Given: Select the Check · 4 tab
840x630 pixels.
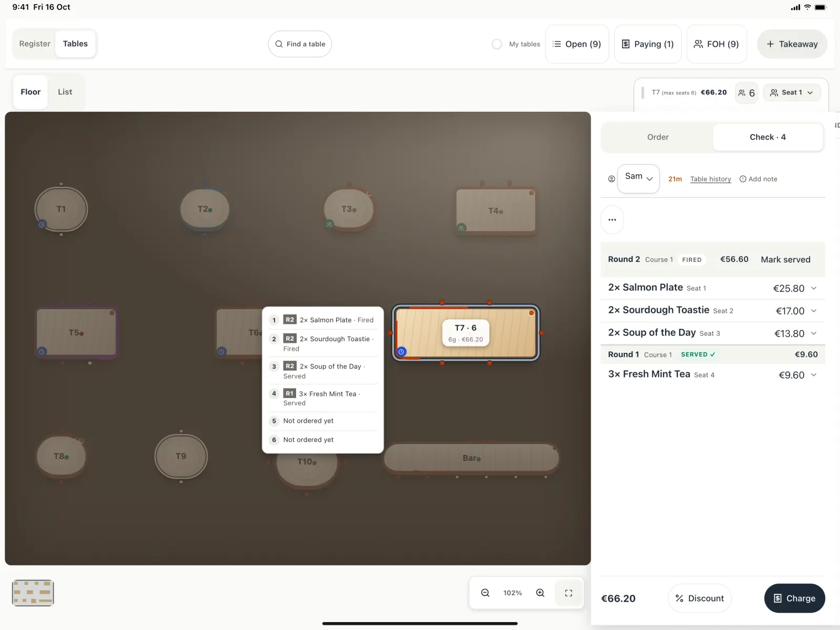Looking at the screenshot, I should (768, 137).
